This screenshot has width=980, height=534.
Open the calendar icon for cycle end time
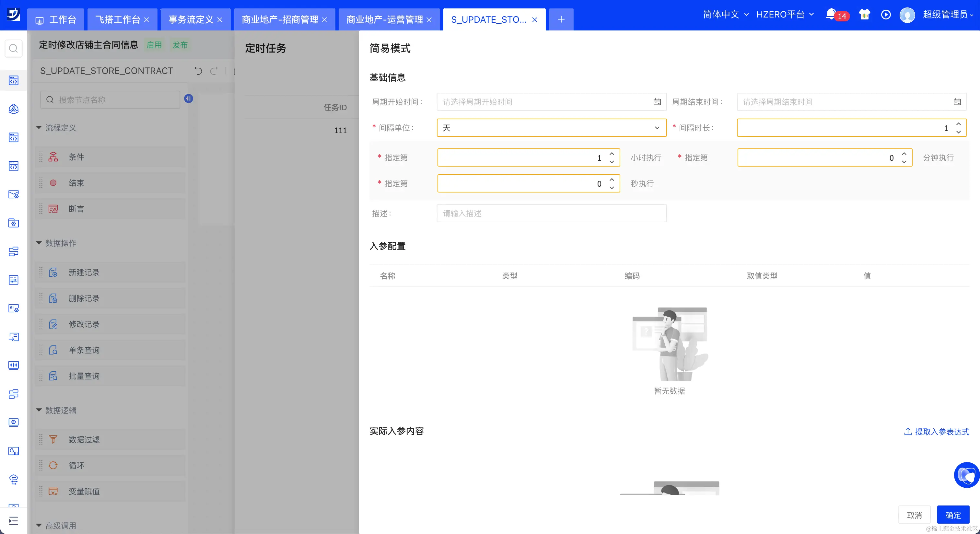coord(957,102)
